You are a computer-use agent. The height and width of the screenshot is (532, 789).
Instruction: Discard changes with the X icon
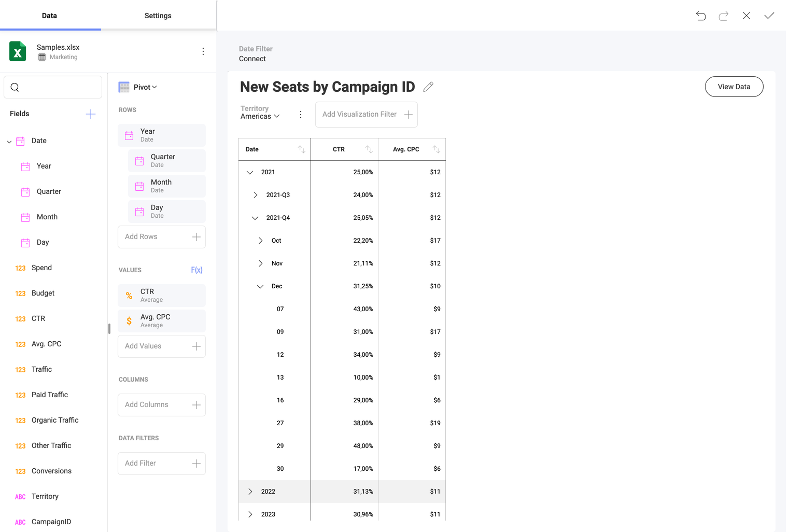tap(746, 16)
